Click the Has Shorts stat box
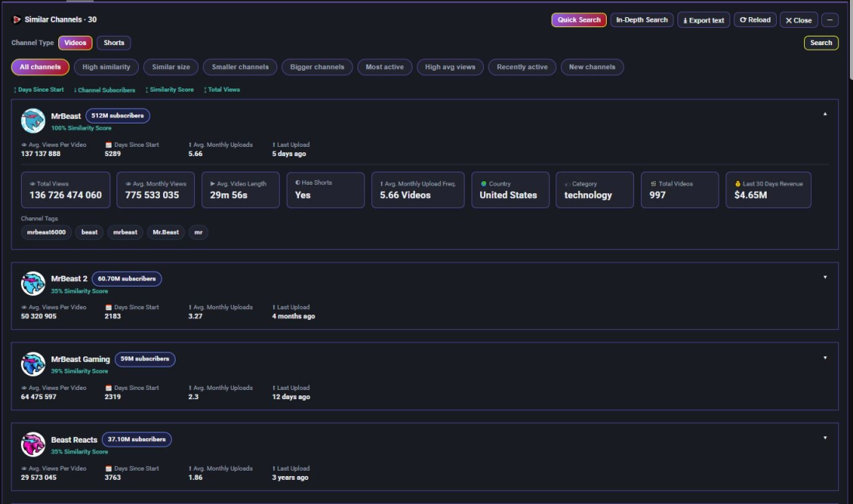The height and width of the screenshot is (504, 853). [326, 189]
